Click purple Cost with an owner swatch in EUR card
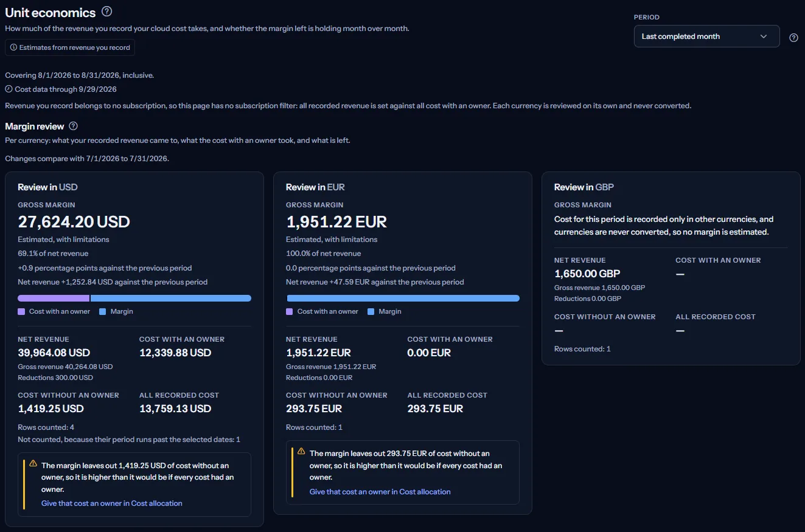This screenshot has height=532, width=805. pyautogui.click(x=290, y=311)
